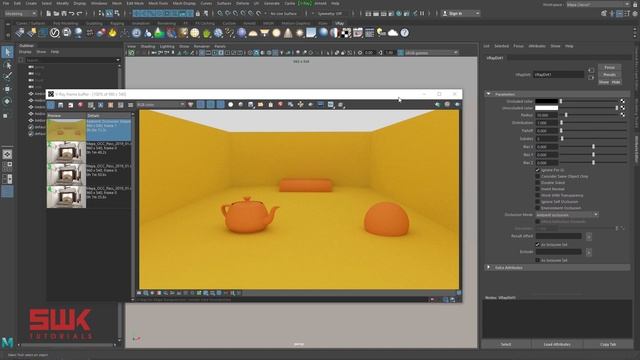Screen dimensions: 640x360
Task: Click the lock icon in the Maya status line
Action: pyautogui.click(x=198, y=13)
